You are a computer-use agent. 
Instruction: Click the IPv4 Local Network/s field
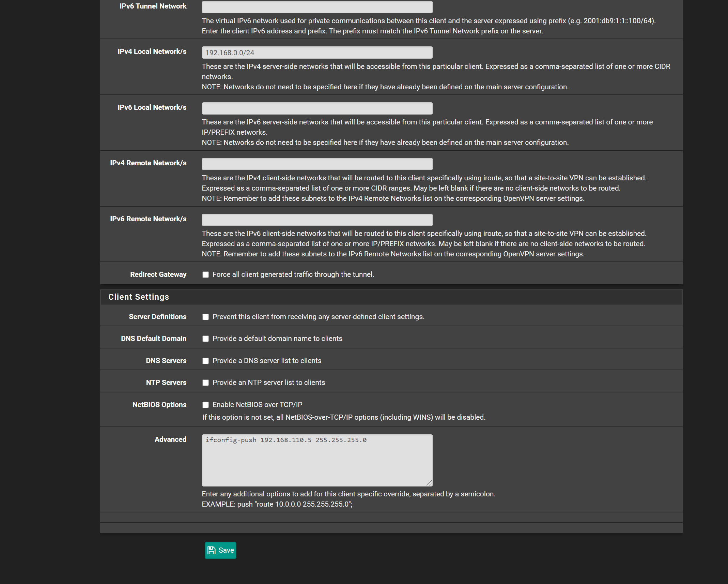[317, 53]
